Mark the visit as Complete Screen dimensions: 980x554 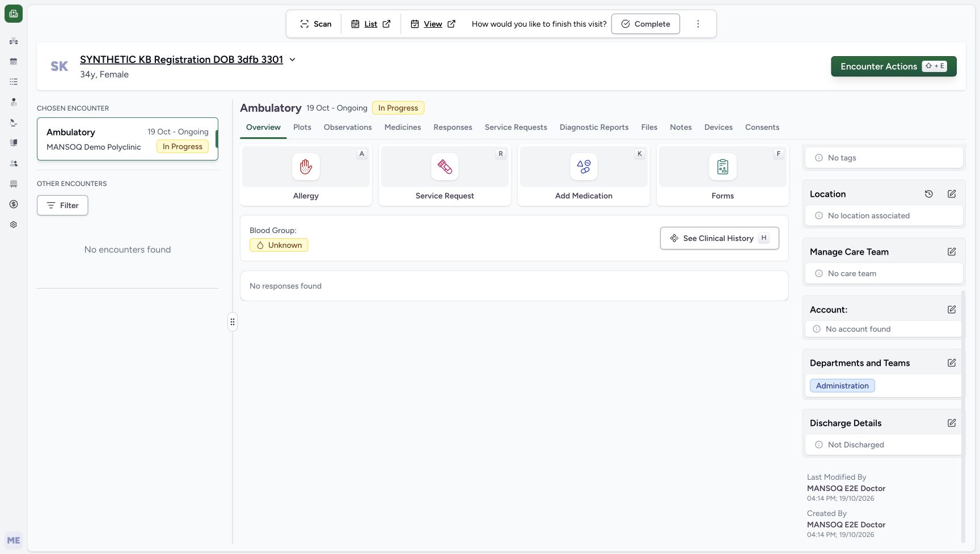pos(645,24)
